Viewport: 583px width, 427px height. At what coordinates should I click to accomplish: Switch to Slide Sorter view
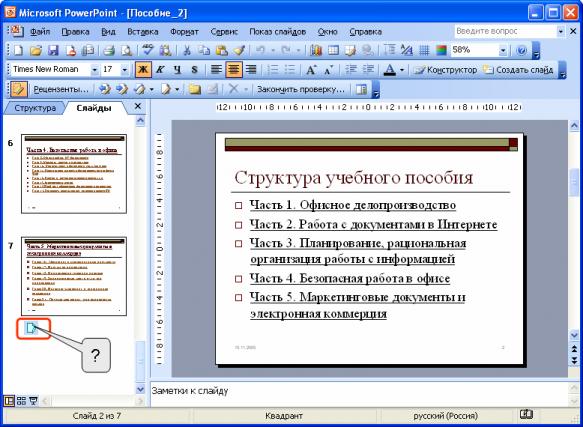[21, 401]
